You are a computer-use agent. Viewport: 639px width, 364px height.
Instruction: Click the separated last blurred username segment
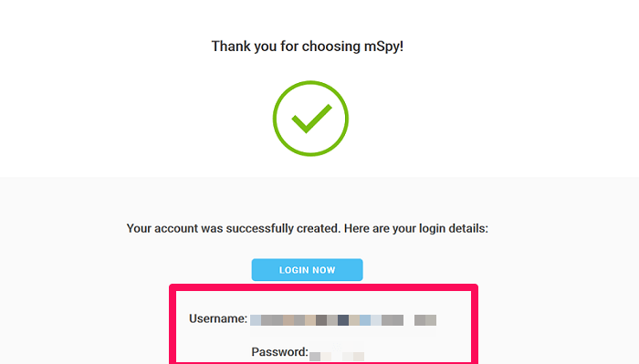click(x=425, y=320)
